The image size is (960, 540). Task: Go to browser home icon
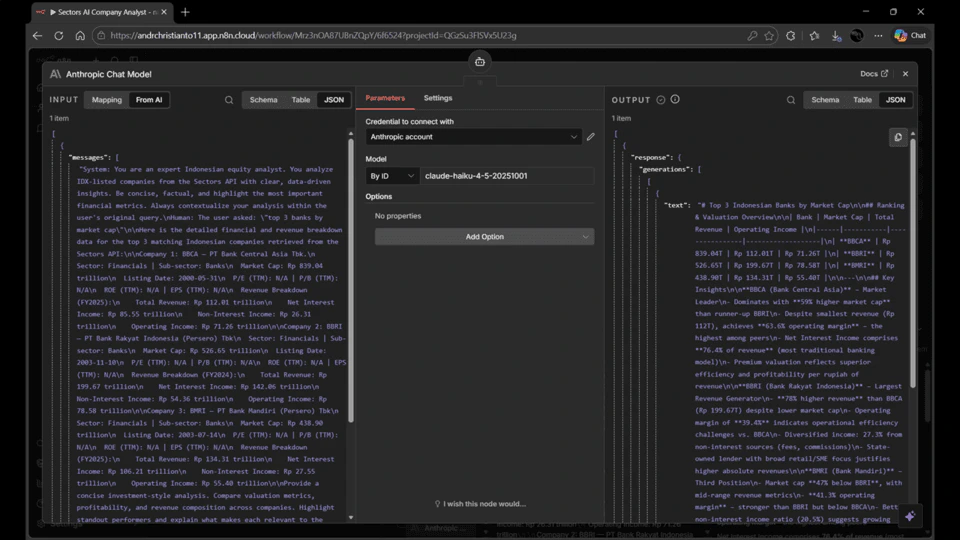coord(80,36)
